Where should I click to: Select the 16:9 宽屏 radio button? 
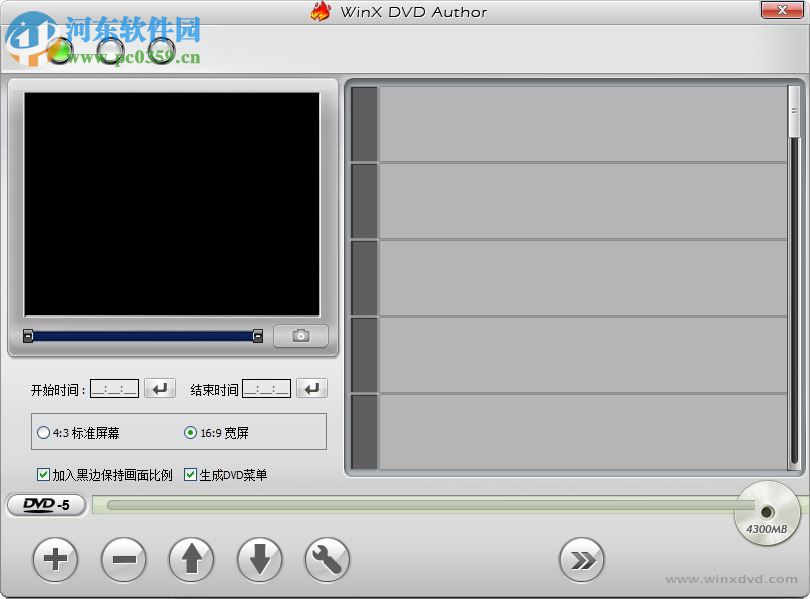[x=189, y=431]
